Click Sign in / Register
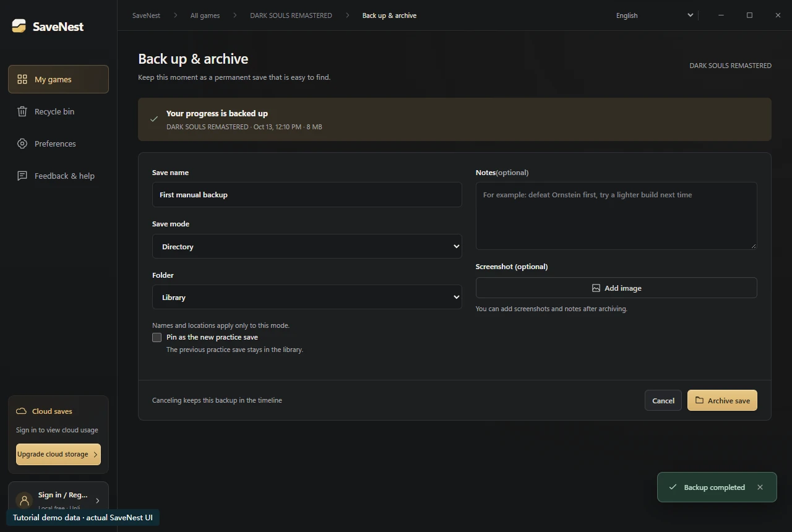This screenshot has height=532, width=792. pos(58,500)
